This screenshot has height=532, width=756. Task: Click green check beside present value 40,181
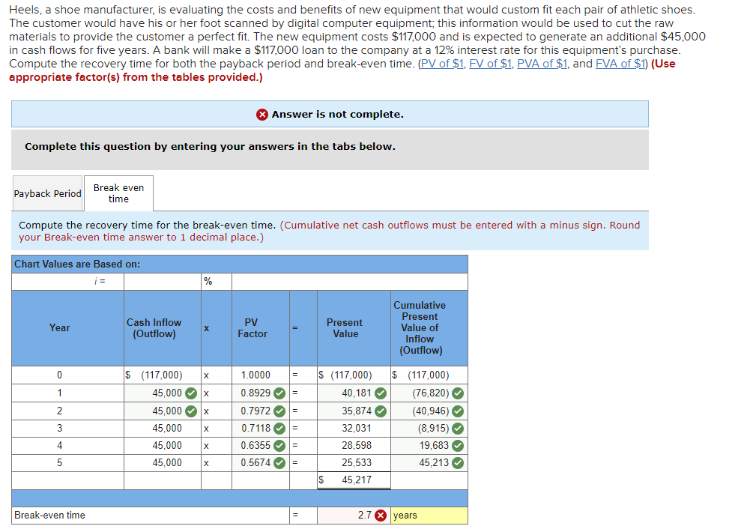coord(381,393)
